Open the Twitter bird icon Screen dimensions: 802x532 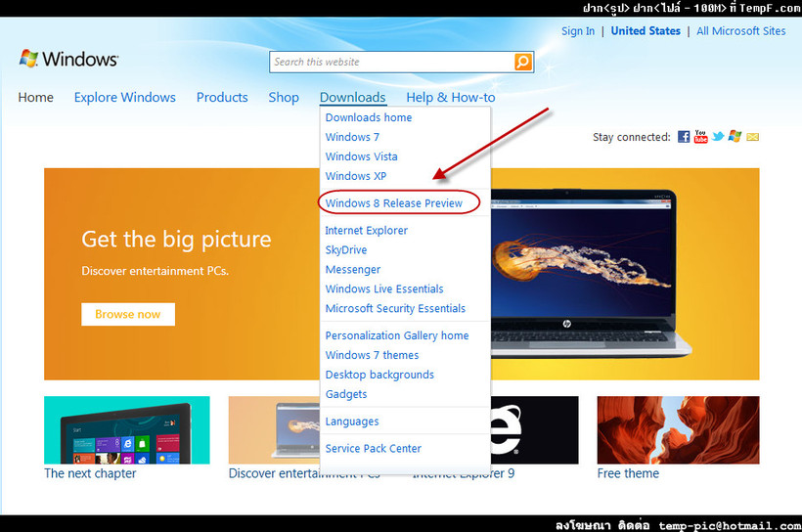point(718,136)
